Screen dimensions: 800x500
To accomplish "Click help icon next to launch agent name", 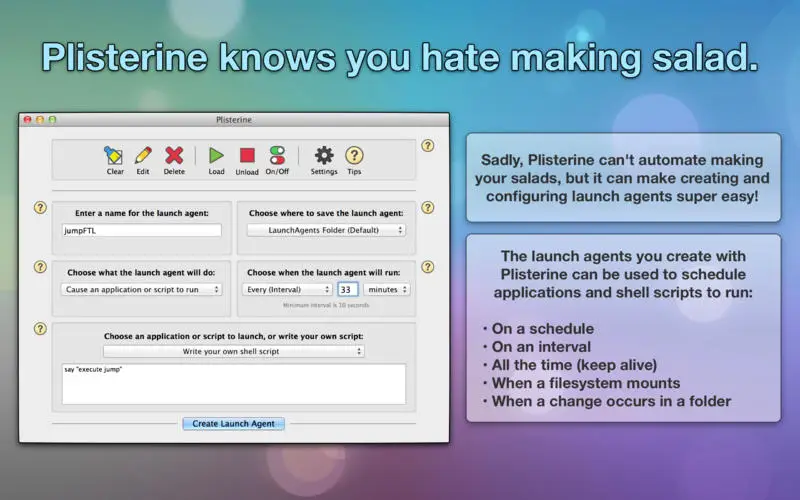I will [40, 208].
